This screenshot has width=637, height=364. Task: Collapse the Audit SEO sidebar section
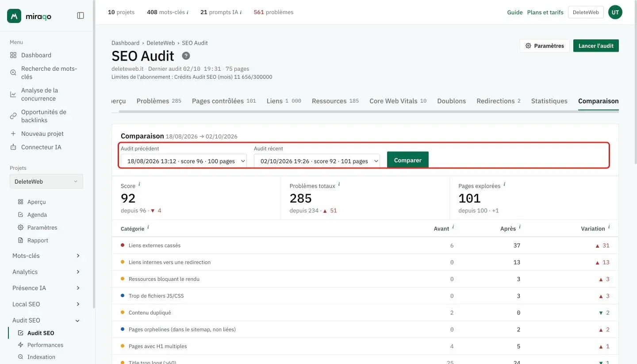pyautogui.click(x=46, y=320)
